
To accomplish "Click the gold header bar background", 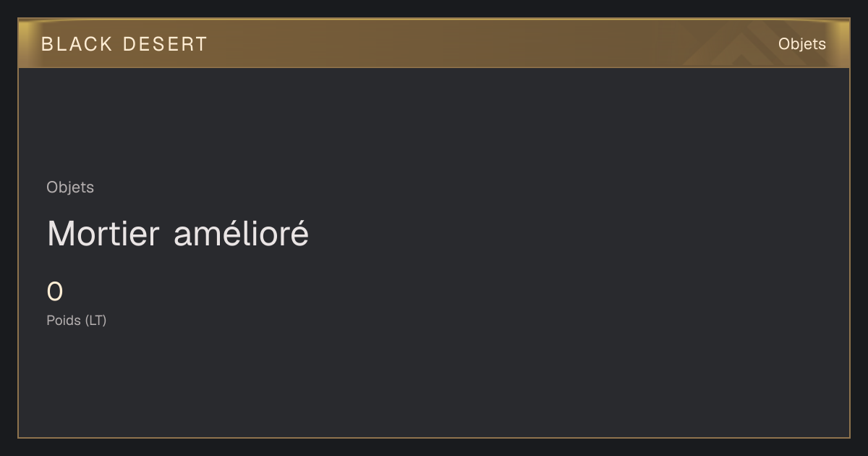I will tap(434, 43).
